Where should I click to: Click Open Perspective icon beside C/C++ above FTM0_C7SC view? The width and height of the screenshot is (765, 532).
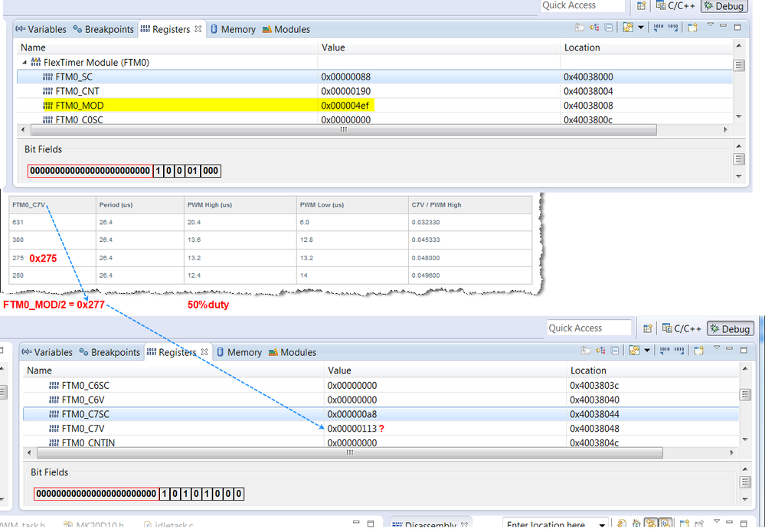[x=647, y=328]
